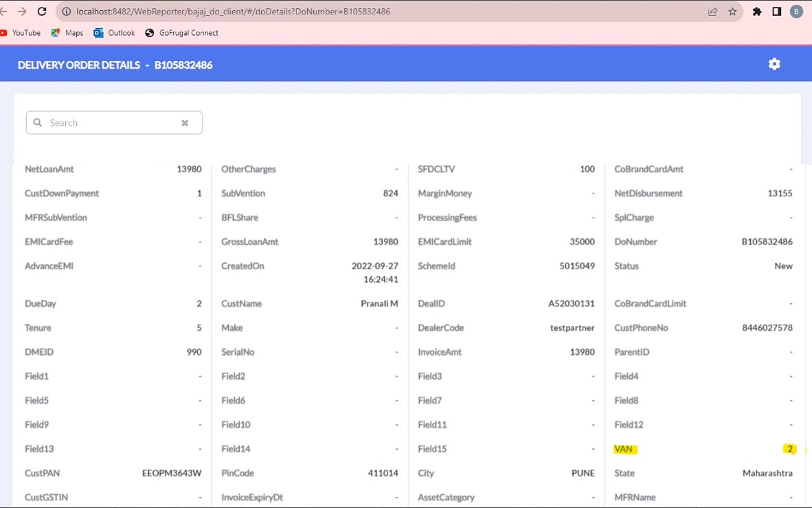
Task: Go forward with the browser arrow
Action: [x=22, y=12]
